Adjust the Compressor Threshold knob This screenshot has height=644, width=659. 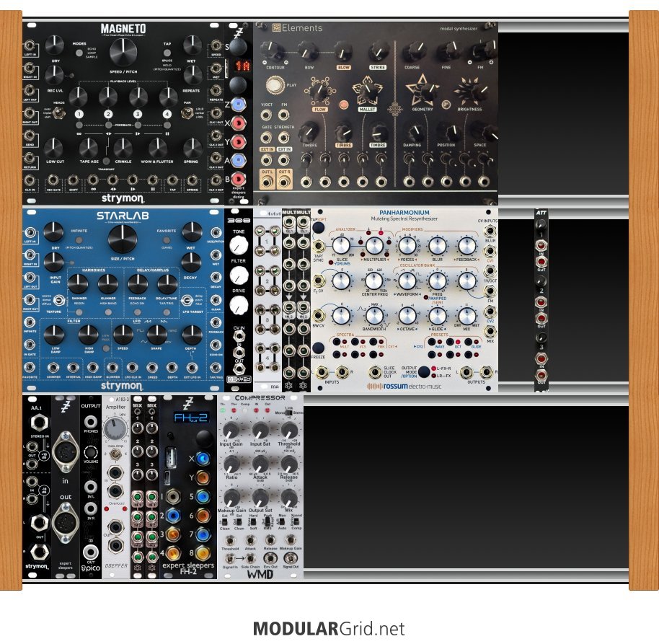click(289, 430)
